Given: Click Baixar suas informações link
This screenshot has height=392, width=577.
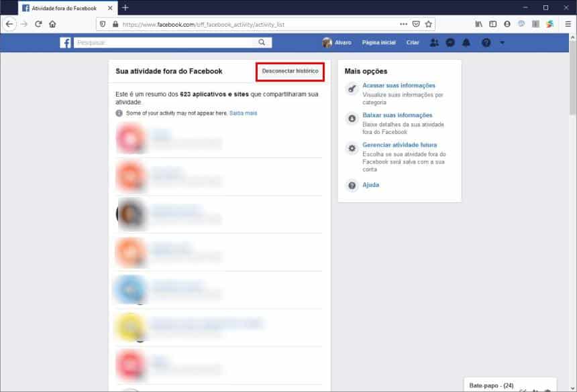Looking at the screenshot, I should (397, 115).
